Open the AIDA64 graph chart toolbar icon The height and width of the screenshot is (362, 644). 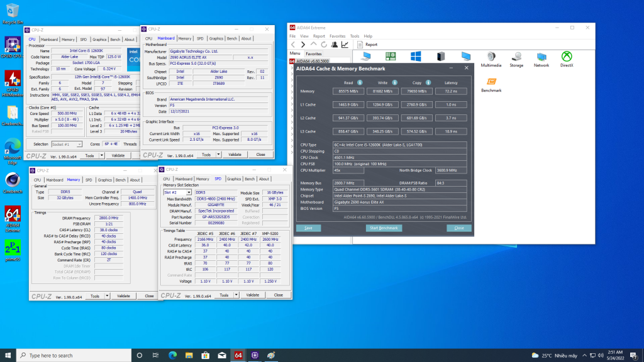[x=345, y=45]
